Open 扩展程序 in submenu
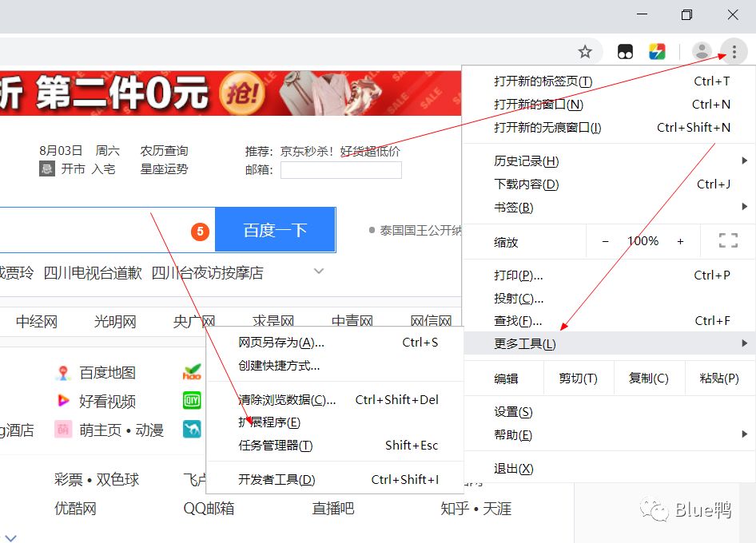756x543 pixels. [x=335, y=422]
